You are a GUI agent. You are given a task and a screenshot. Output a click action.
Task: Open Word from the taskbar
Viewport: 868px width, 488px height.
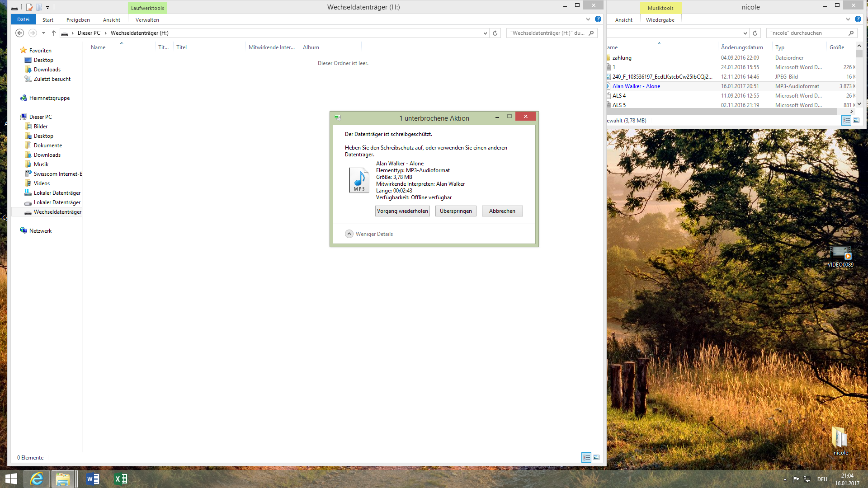(92, 479)
